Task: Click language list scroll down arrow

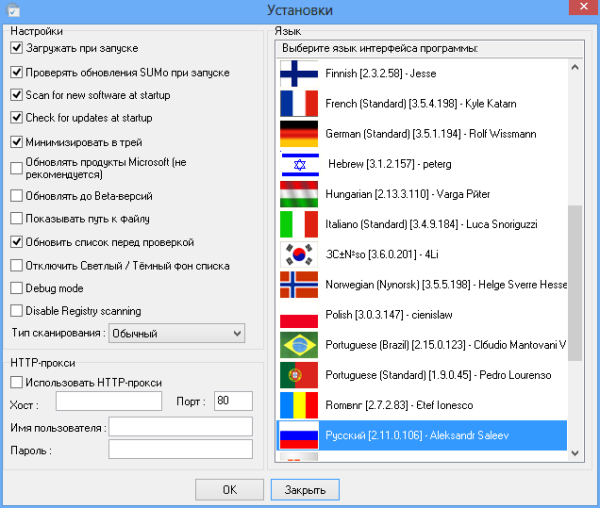Action: (x=575, y=453)
